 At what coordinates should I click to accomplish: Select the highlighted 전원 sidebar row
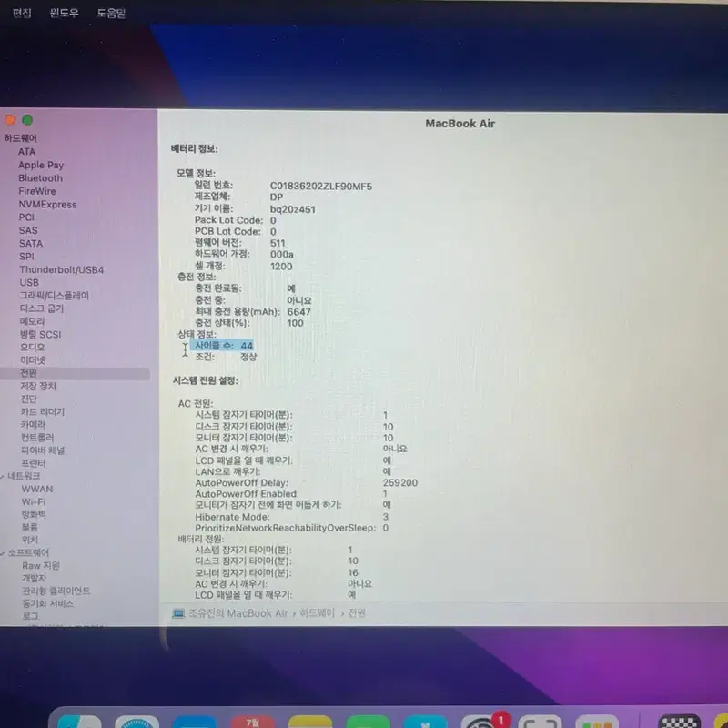[x=75, y=373]
